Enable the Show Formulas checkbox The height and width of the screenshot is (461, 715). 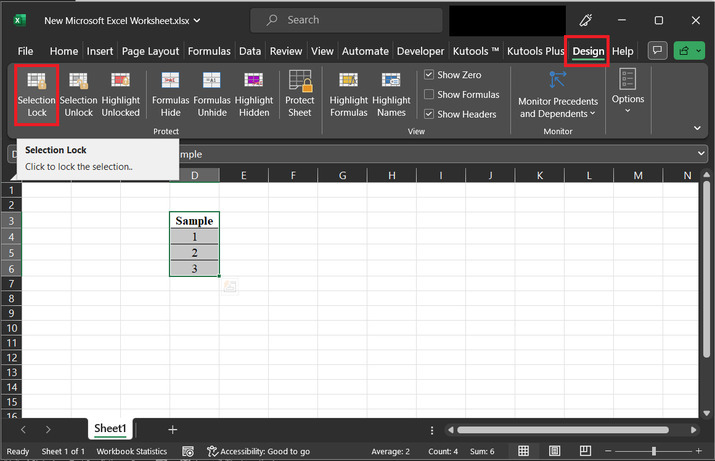click(x=429, y=95)
